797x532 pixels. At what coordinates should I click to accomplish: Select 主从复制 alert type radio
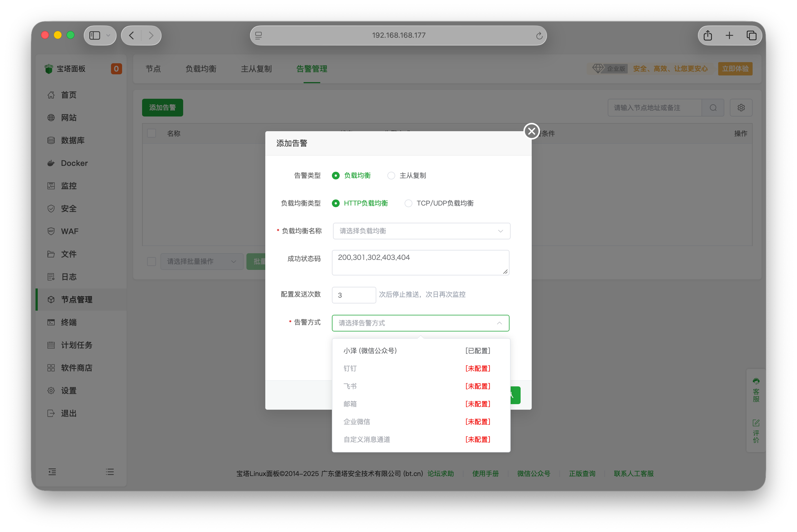[x=391, y=176]
